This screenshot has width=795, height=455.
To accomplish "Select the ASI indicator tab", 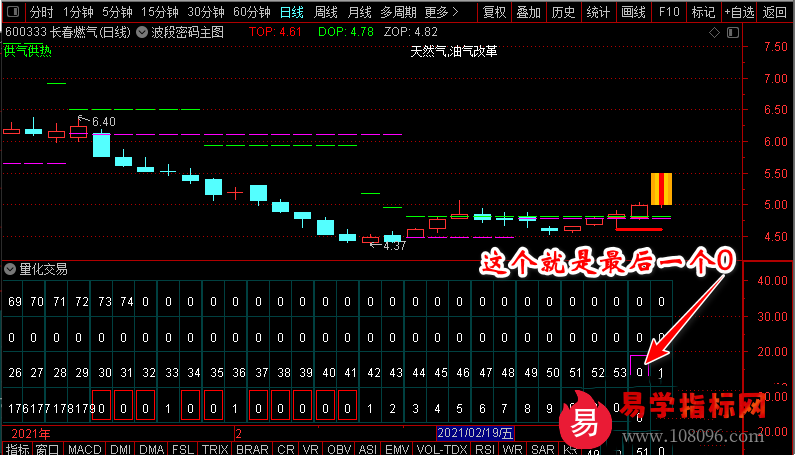I will click(368, 449).
